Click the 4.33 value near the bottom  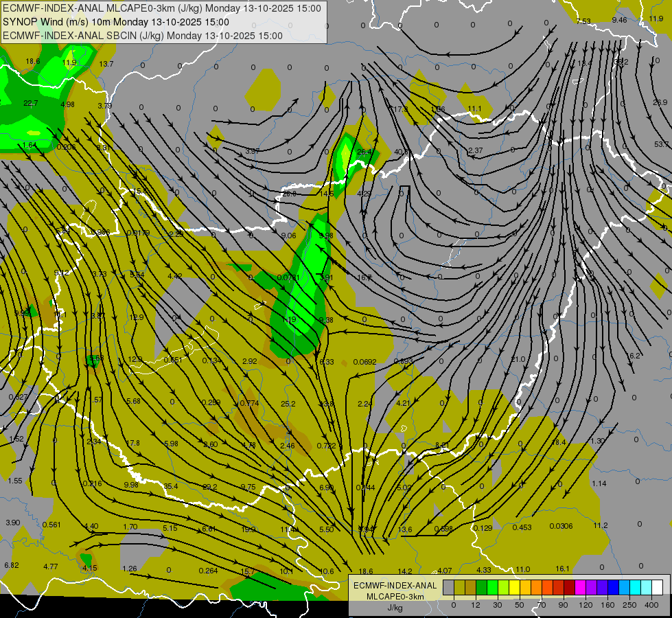pos(483,570)
